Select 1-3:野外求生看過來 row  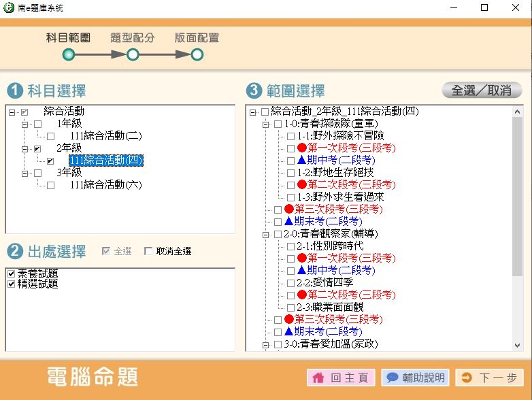(340, 197)
